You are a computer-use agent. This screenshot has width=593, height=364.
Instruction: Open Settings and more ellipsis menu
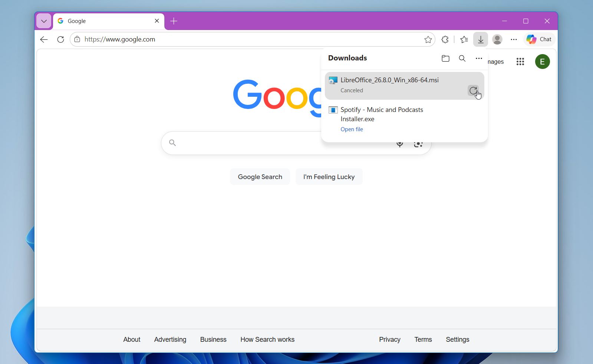[514, 39]
